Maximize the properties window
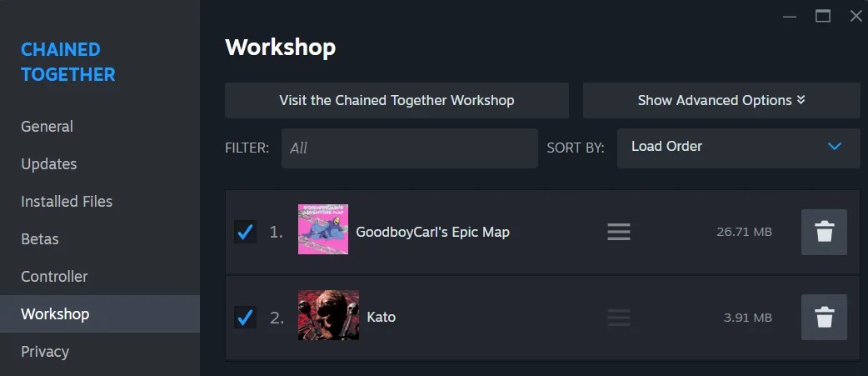The width and height of the screenshot is (868, 376). (823, 16)
